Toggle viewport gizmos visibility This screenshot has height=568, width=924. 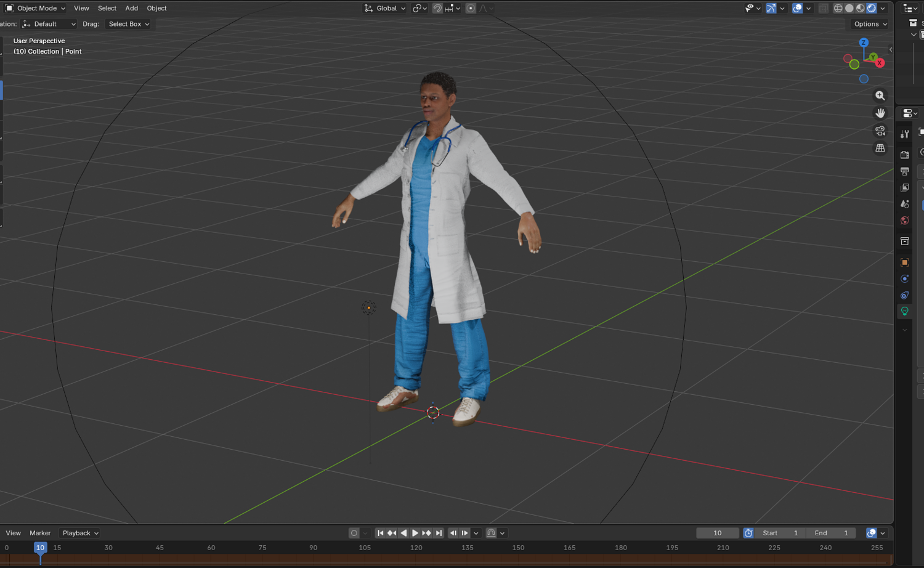tap(771, 8)
